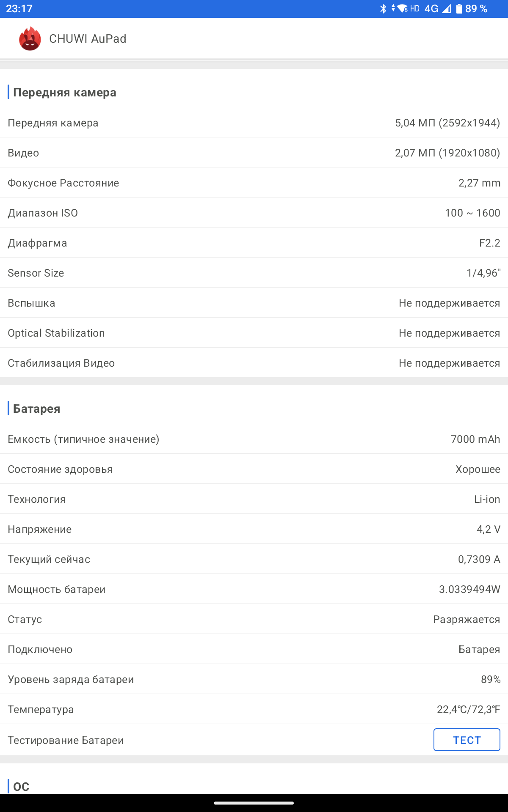Select the Видео resolution row

click(x=254, y=153)
